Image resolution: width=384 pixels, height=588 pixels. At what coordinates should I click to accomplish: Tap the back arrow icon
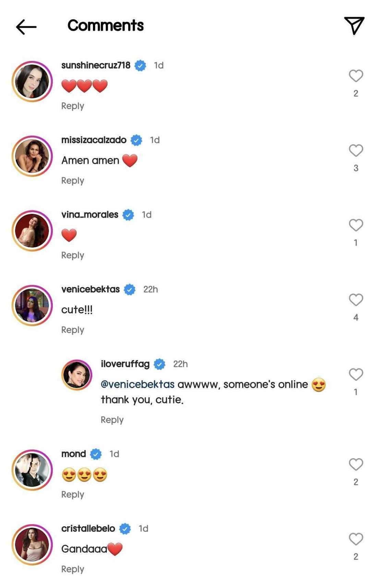[26, 27]
